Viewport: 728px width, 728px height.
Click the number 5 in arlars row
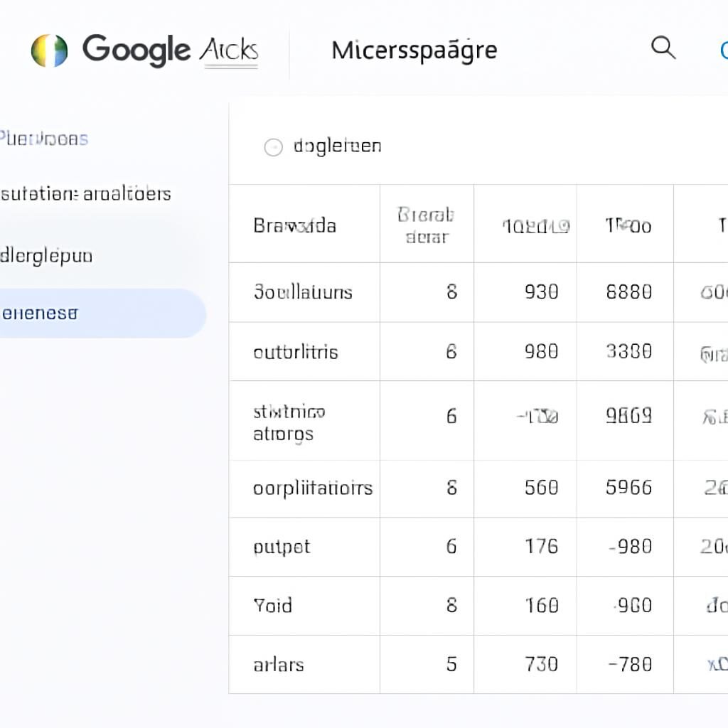point(451,665)
